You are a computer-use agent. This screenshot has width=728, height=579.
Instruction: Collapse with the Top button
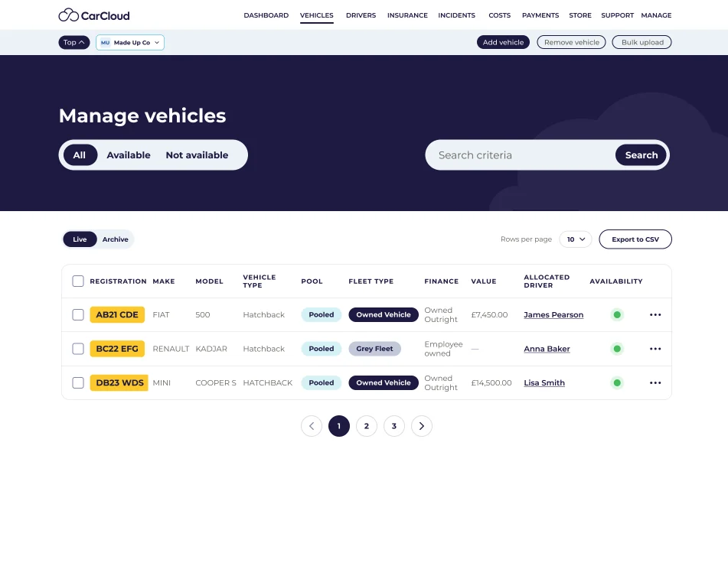73,42
